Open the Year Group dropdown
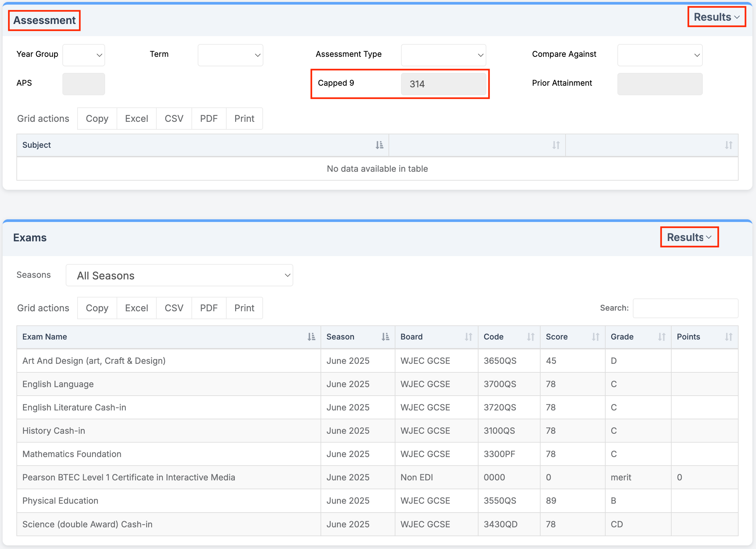 pos(84,55)
